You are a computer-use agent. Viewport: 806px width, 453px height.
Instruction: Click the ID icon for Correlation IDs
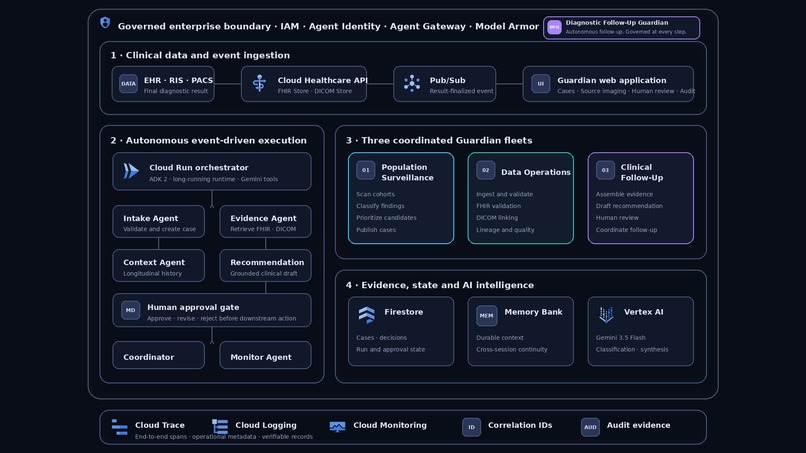pos(471,427)
